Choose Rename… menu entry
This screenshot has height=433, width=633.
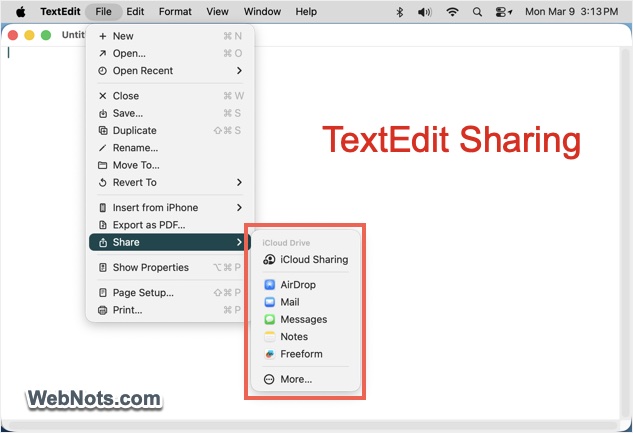170,148
